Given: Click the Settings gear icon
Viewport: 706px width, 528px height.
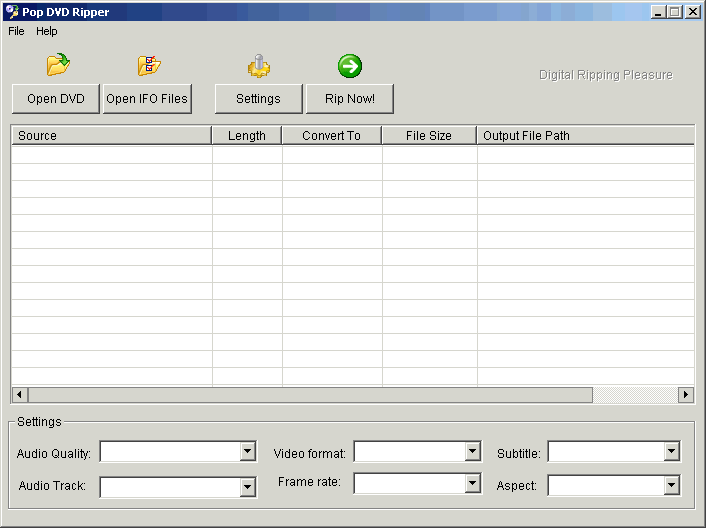Looking at the screenshot, I should [x=259, y=66].
